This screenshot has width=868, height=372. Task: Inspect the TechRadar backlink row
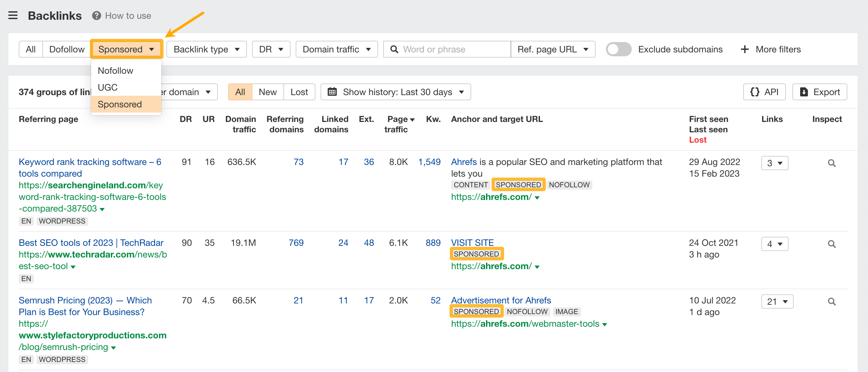(x=831, y=244)
